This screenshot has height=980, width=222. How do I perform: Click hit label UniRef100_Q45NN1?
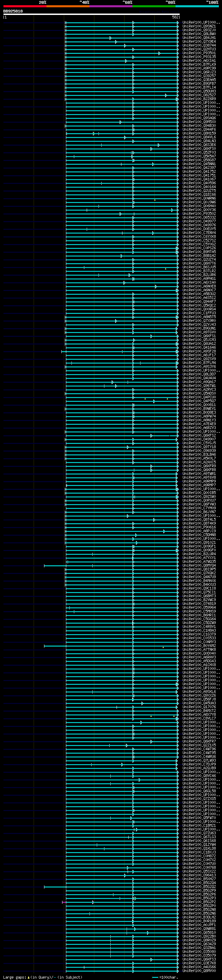(199, 164)
